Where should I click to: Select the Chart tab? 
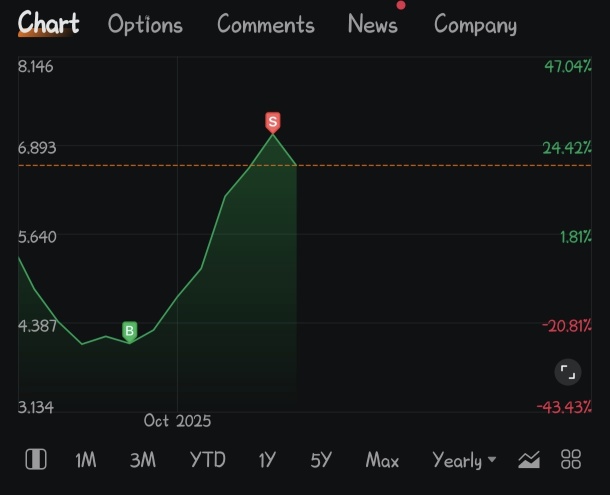(48, 24)
